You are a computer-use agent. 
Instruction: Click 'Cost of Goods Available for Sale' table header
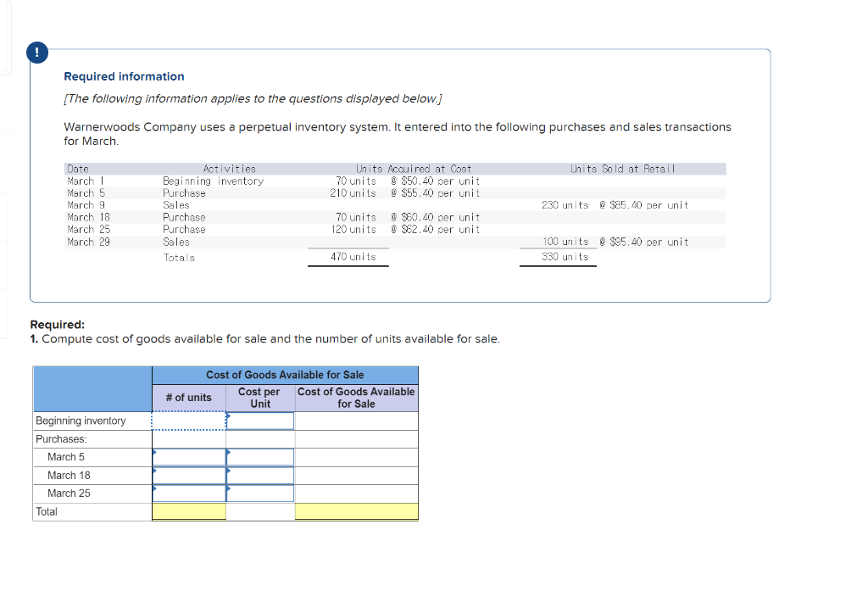point(285,375)
